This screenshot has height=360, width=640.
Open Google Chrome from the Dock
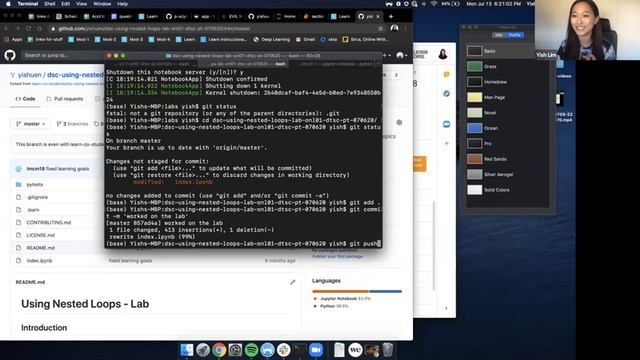(x=219, y=350)
